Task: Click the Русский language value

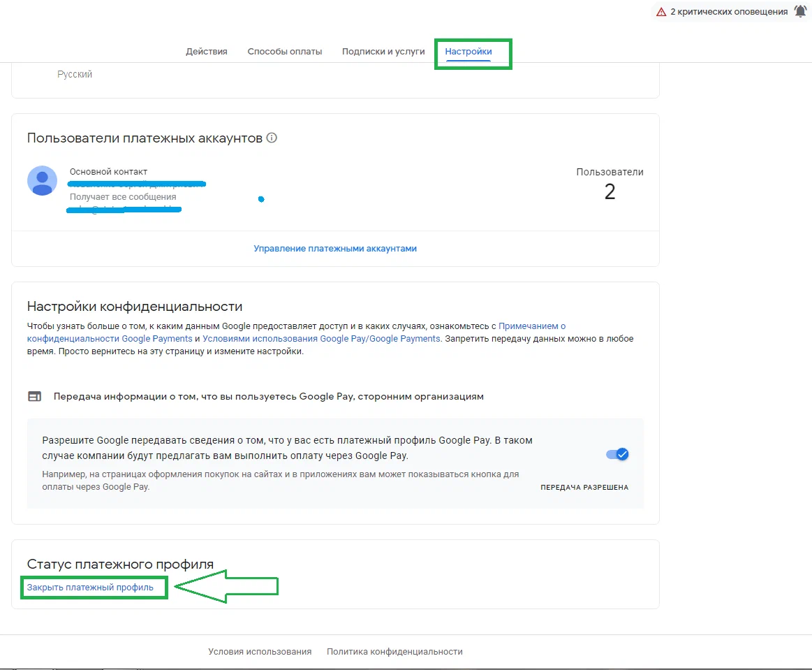Action: [x=75, y=74]
